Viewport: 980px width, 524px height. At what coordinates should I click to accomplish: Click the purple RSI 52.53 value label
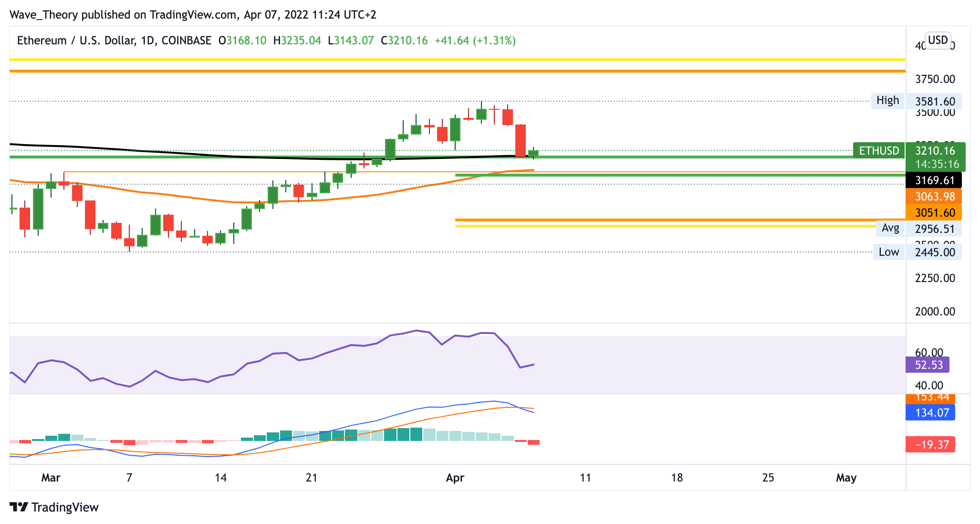[927, 365]
